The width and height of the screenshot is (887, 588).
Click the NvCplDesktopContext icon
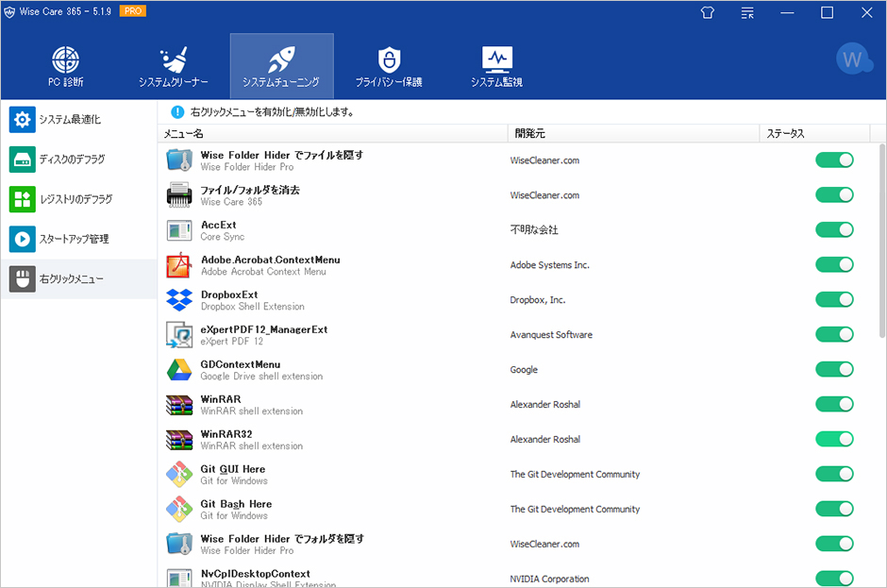(179, 578)
